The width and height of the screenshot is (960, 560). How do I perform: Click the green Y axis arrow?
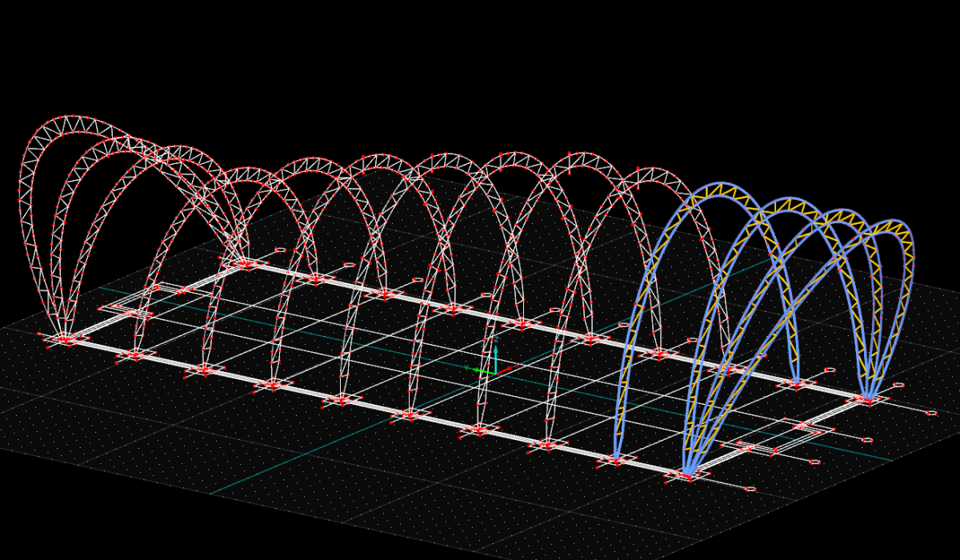tap(484, 370)
